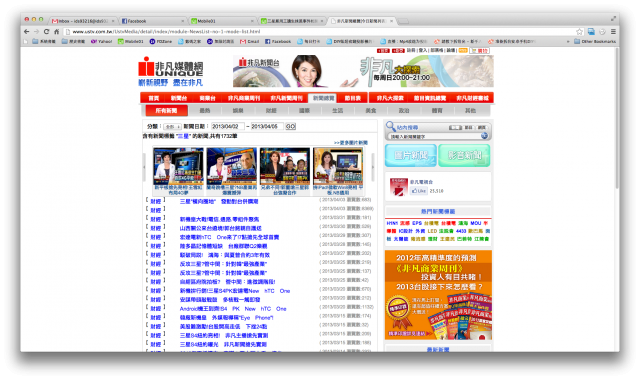Enter fullscreen with top-right window arrows

click(x=613, y=18)
